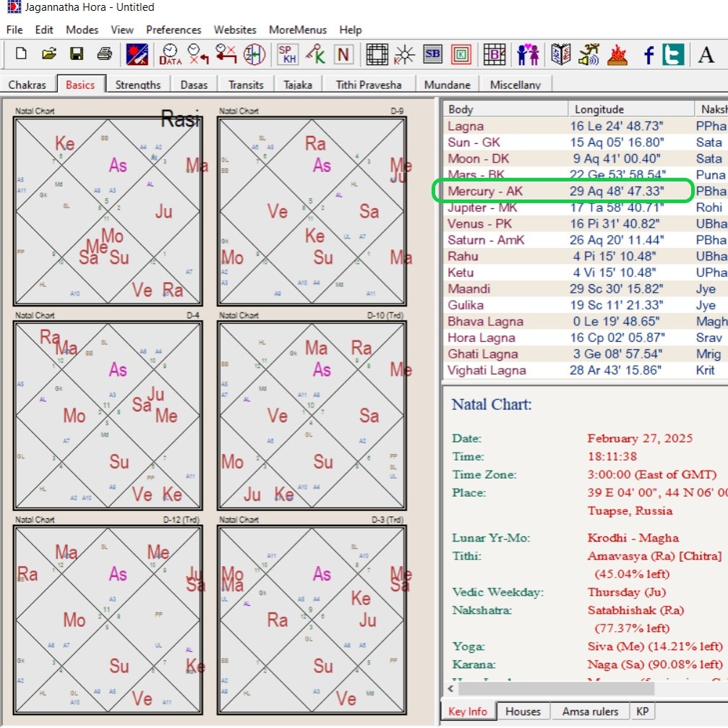Select the Saturn - AmK row
The image size is (728, 728).
tap(585, 239)
